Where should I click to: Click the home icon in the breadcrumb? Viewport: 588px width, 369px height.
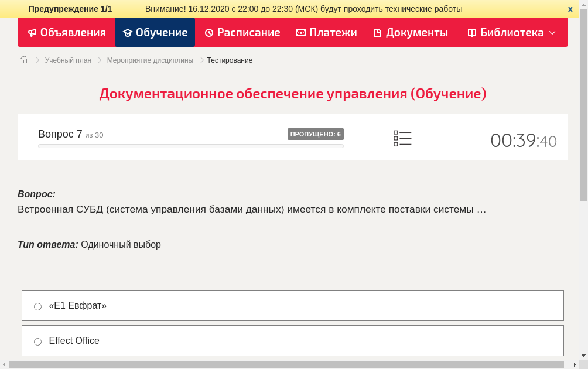pyautogui.click(x=23, y=60)
